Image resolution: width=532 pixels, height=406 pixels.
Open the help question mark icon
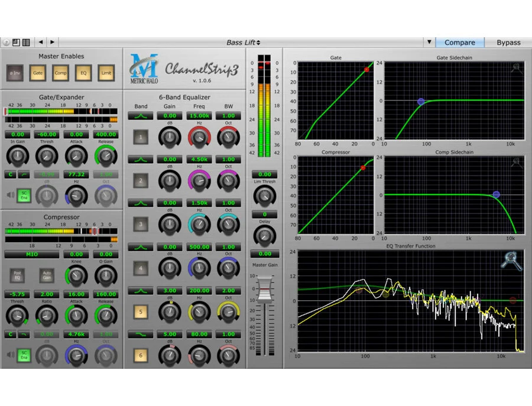click(x=5, y=43)
